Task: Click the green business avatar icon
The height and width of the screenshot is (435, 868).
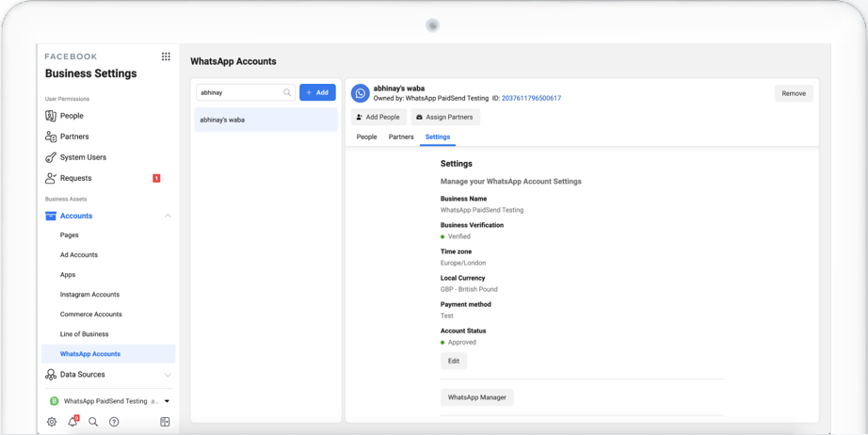Action: (x=55, y=401)
